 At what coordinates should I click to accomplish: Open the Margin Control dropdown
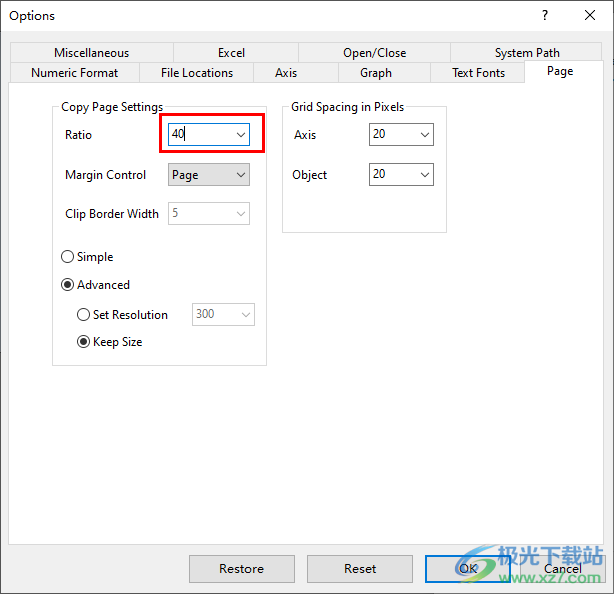click(x=209, y=175)
